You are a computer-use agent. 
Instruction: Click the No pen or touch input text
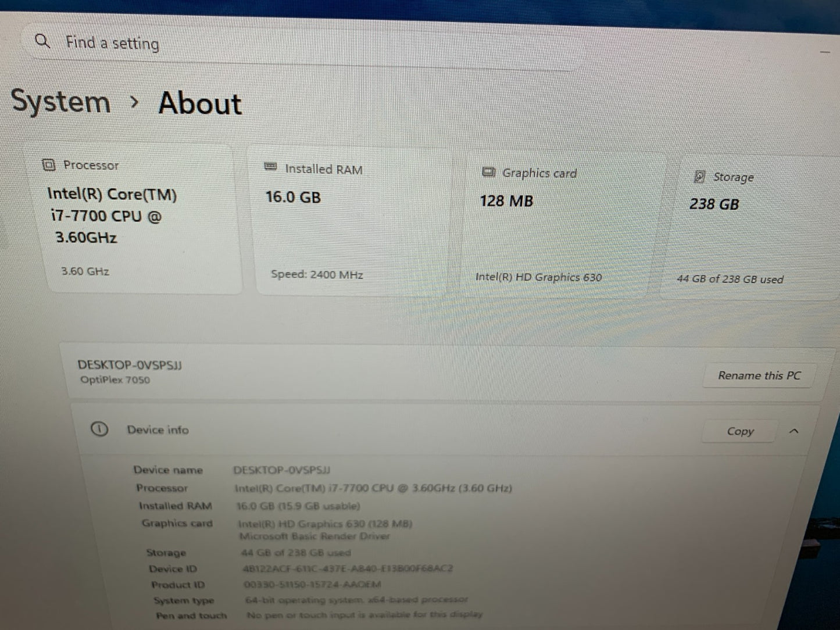(364, 614)
